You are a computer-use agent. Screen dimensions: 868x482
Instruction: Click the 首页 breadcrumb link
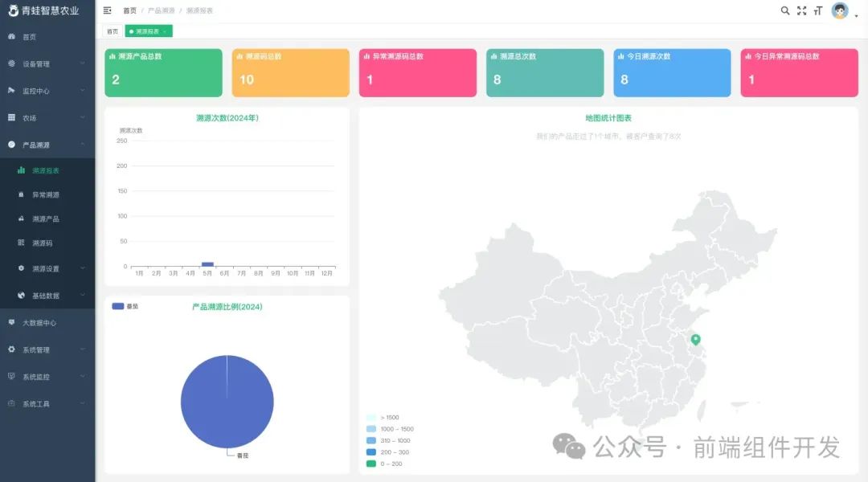[x=129, y=10]
